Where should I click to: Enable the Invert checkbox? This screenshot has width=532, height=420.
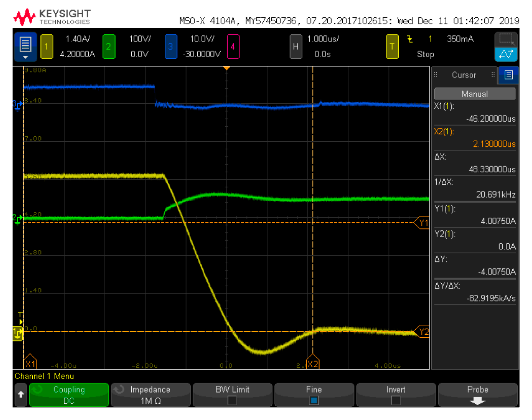[396, 400]
